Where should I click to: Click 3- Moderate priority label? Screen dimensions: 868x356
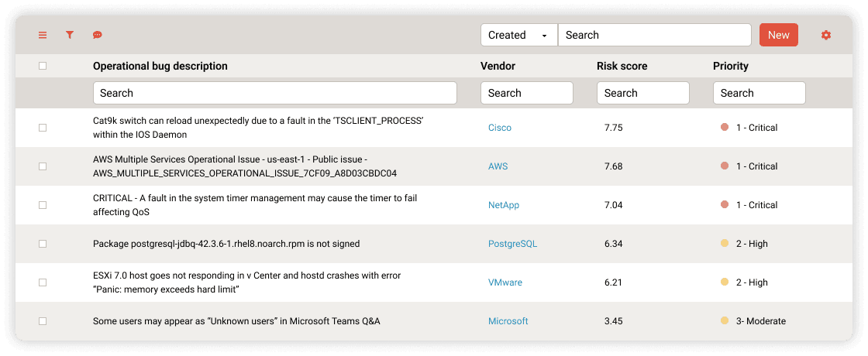[x=760, y=321]
